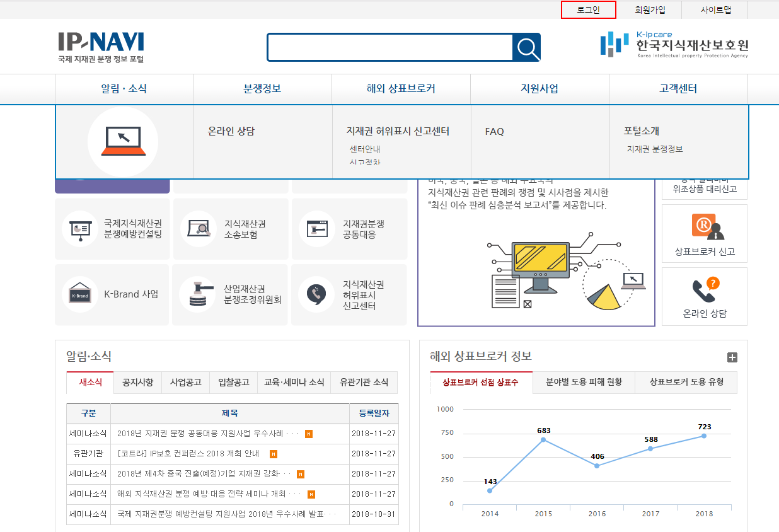This screenshot has width=779, height=532.
Task: Expand 해외 상표브로커 정보 with plus icon
Action: point(732,357)
